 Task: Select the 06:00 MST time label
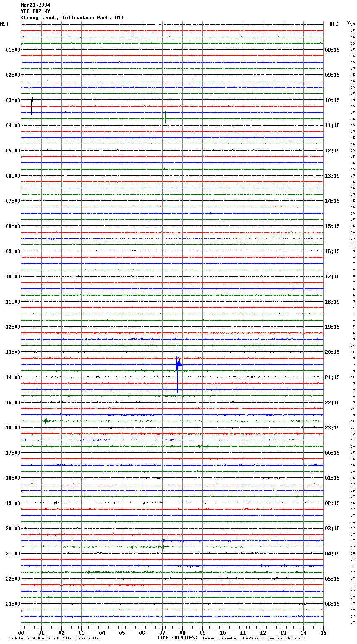(x=13, y=176)
